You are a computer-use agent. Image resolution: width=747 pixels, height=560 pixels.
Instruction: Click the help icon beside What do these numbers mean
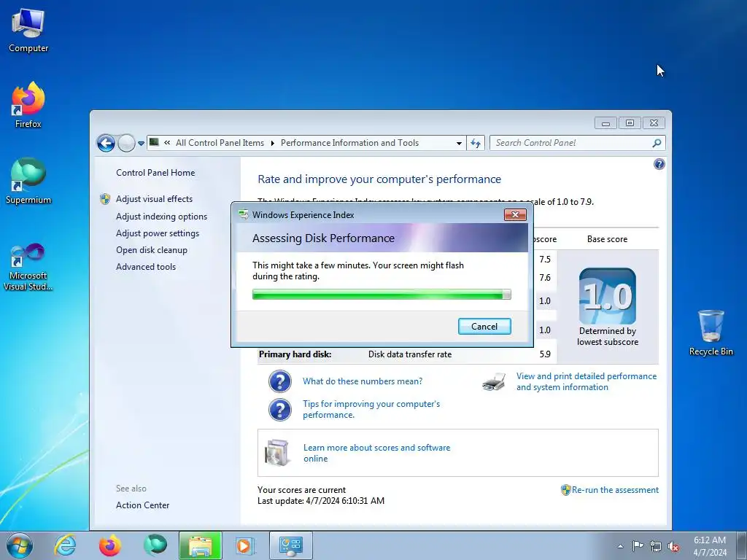click(x=279, y=381)
